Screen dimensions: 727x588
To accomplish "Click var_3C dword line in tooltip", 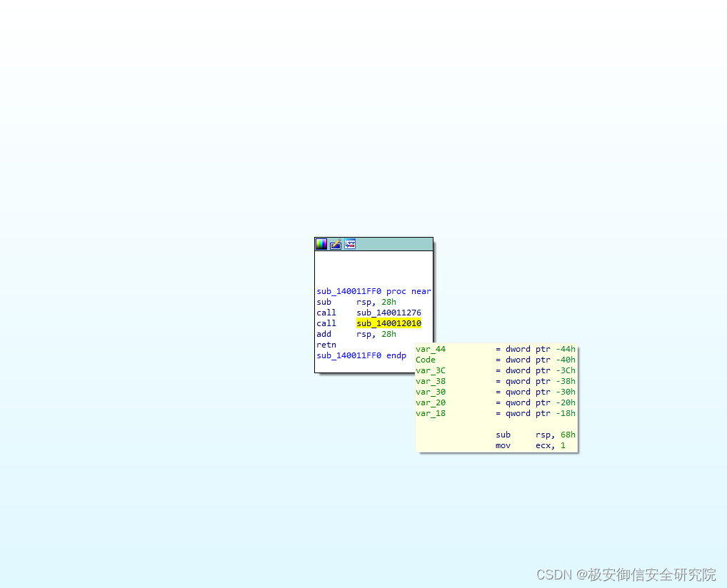I will (496, 370).
